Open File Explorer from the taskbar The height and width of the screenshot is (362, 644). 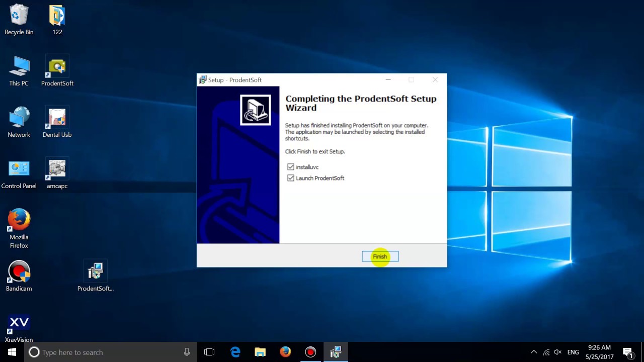tap(260, 352)
